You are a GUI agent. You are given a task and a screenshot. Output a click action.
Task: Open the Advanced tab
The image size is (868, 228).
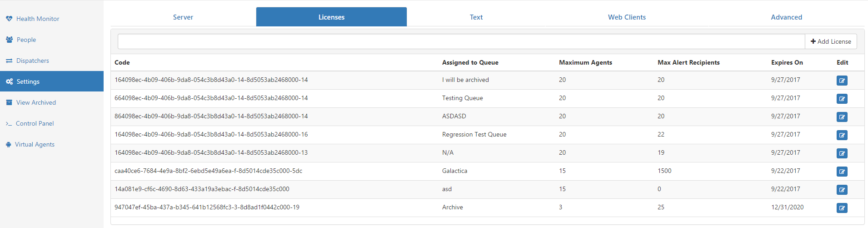786,17
